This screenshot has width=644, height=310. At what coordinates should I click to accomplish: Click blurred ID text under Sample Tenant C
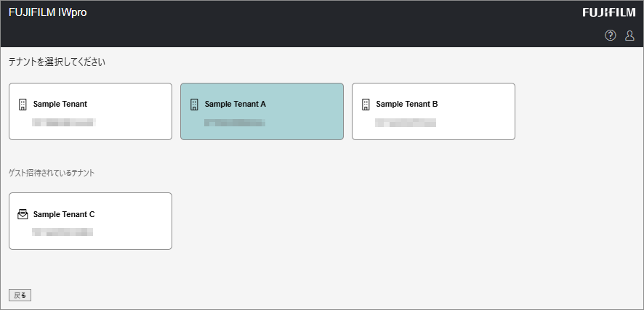pos(63,232)
